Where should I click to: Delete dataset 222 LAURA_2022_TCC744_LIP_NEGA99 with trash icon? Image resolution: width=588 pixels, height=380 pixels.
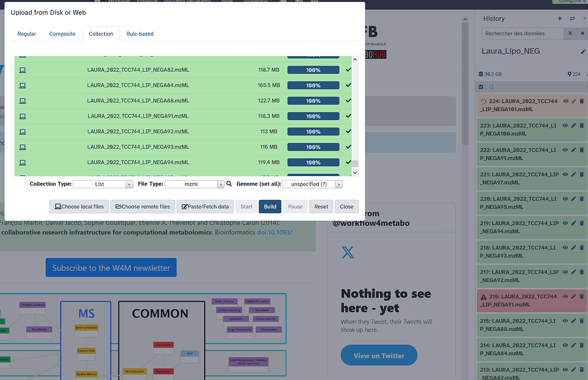point(582,149)
